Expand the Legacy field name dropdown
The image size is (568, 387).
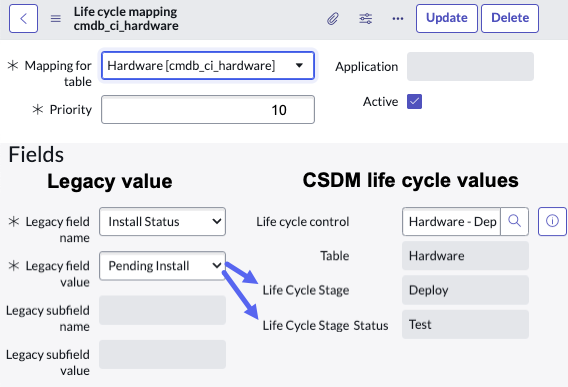[x=162, y=221]
